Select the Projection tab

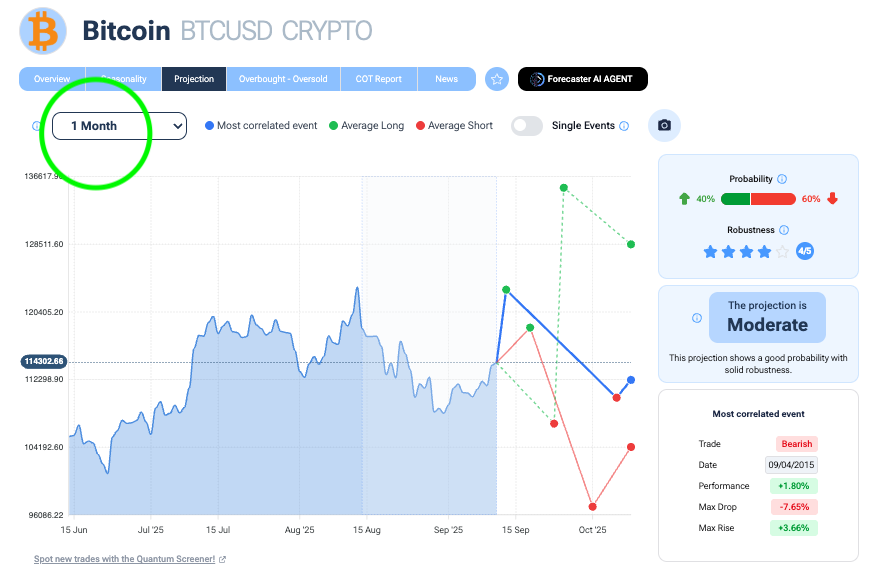[194, 79]
